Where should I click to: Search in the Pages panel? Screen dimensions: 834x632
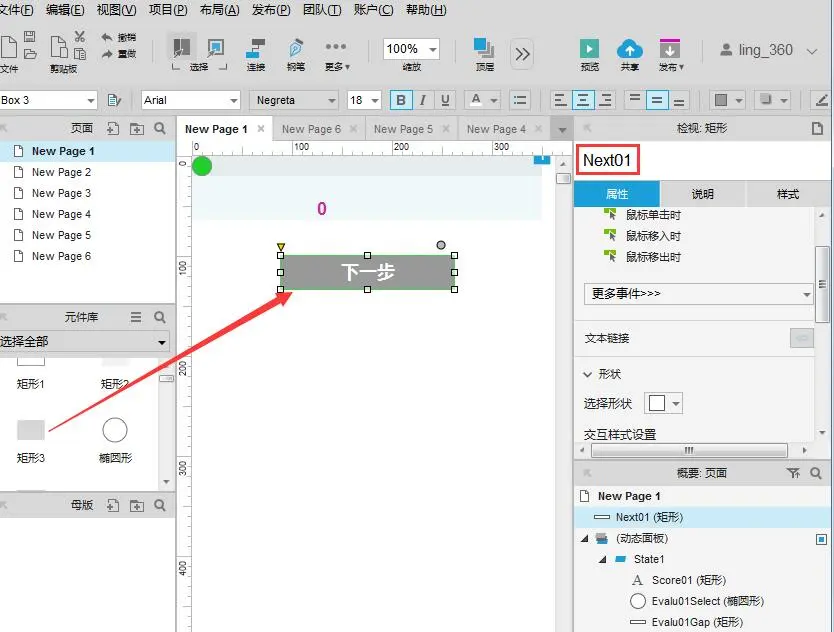tap(160, 128)
